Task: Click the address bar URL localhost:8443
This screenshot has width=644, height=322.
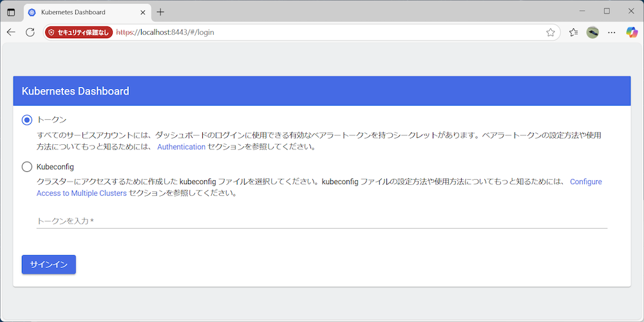Action: (165, 32)
